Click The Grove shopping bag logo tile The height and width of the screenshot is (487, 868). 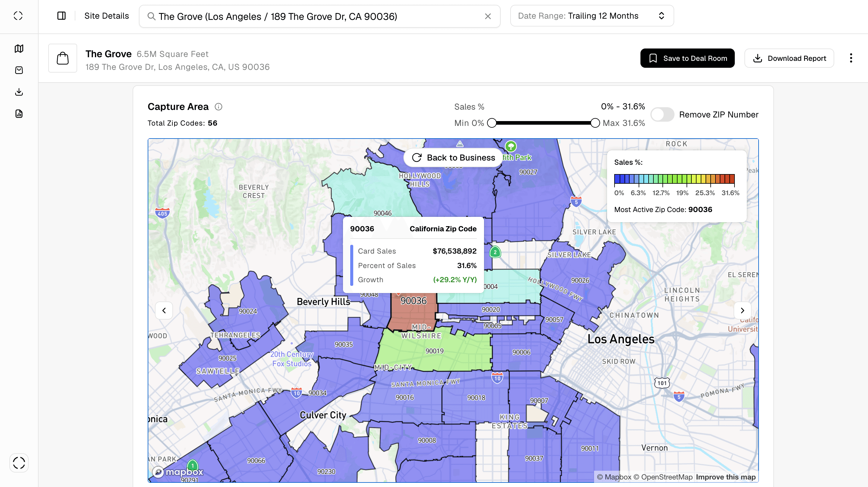coord(63,58)
